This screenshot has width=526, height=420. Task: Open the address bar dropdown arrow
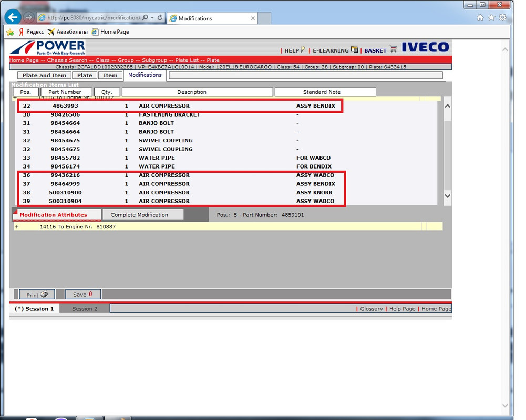(x=152, y=17)
